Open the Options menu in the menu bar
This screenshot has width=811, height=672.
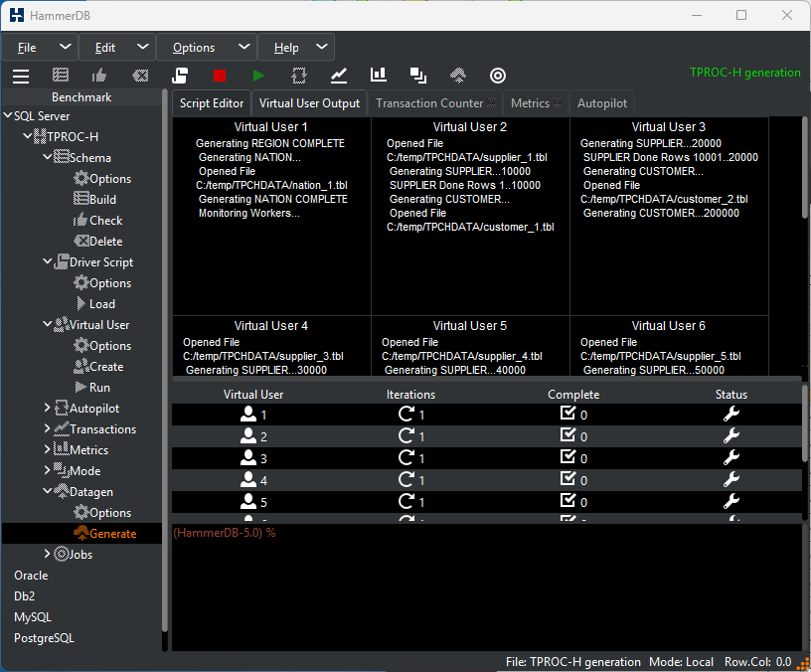pos(207,48)
